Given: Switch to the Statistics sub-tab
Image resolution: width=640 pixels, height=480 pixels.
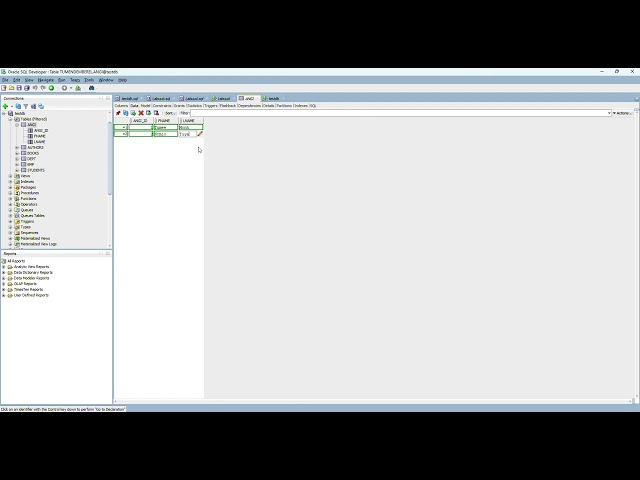Looking at the screenshot, I should tap(194, 106).
